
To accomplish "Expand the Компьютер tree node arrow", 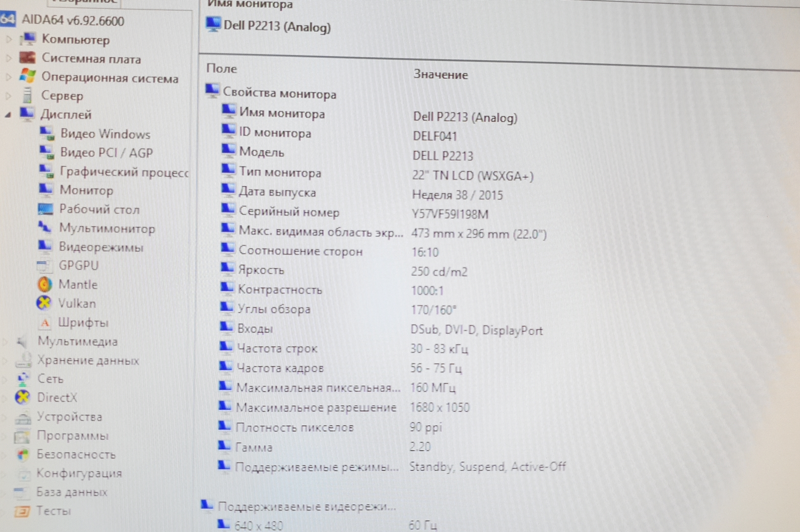I will [8, 38].
